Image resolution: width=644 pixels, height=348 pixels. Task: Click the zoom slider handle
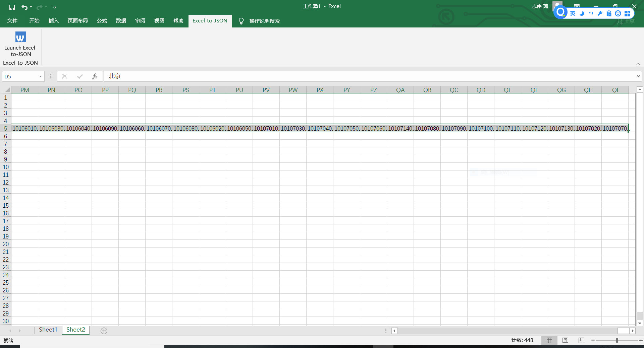point(617,340)
